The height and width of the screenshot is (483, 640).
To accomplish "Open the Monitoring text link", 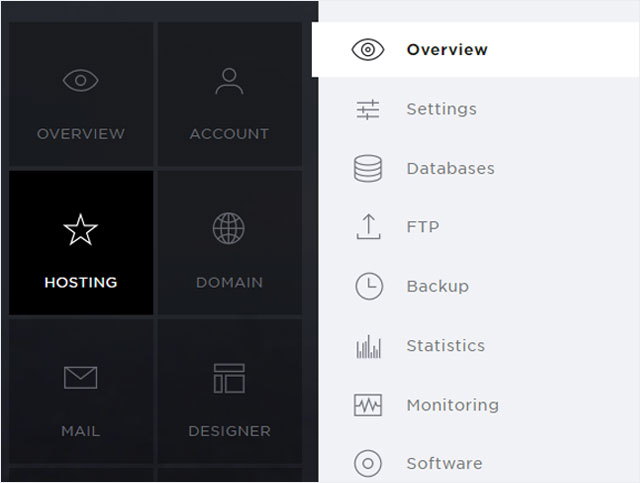I will pos(453,405).
